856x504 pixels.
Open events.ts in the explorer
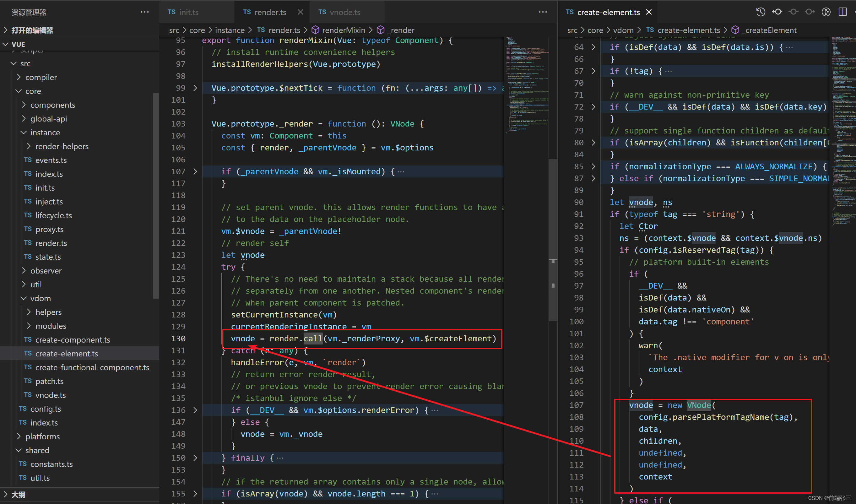[79, 160]
